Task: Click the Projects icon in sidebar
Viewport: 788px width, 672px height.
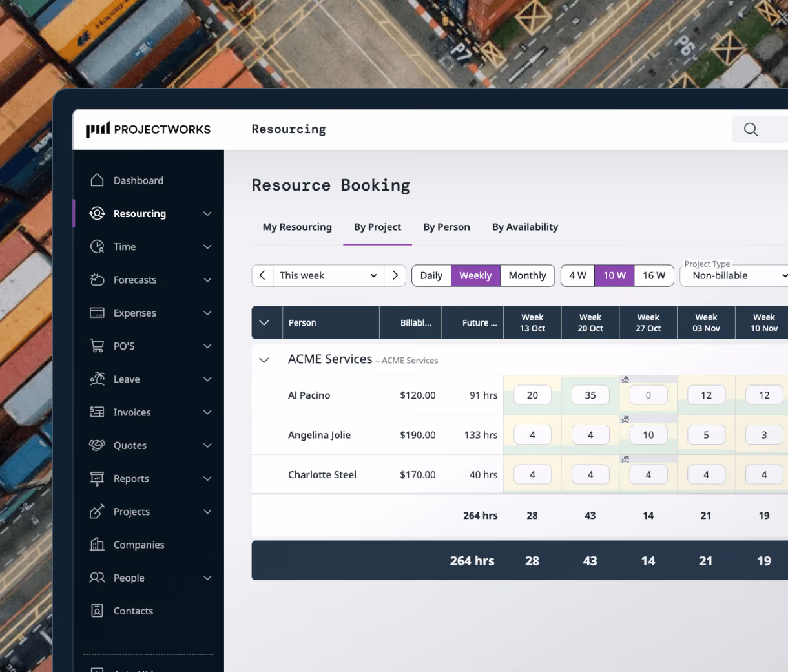Action: pyautogui.click(x=97, y=511)
